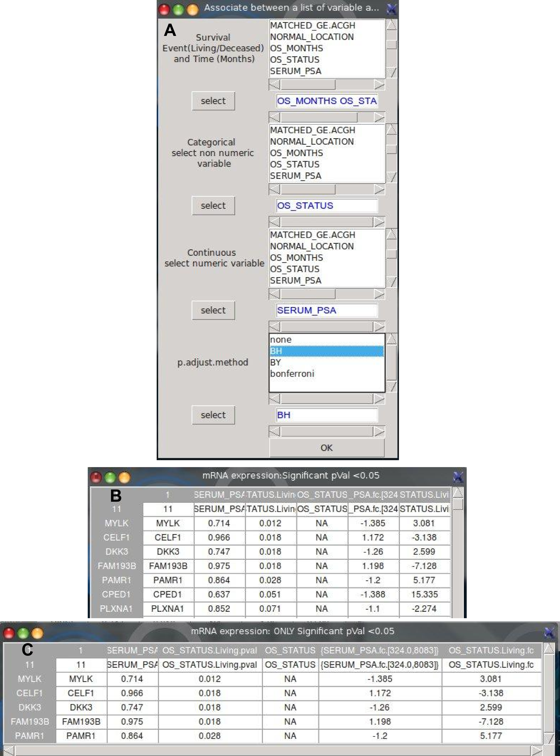Click the select button next to the SERUM_PSA field

tap(213, 310)
